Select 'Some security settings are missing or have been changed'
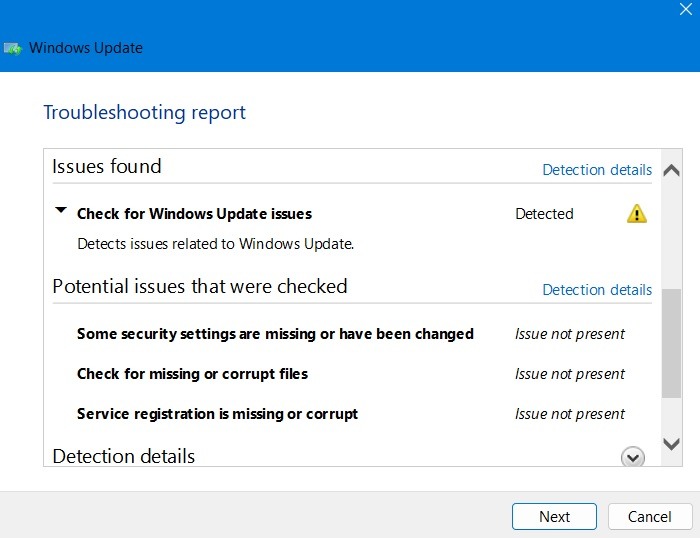 tap(275, 334)
